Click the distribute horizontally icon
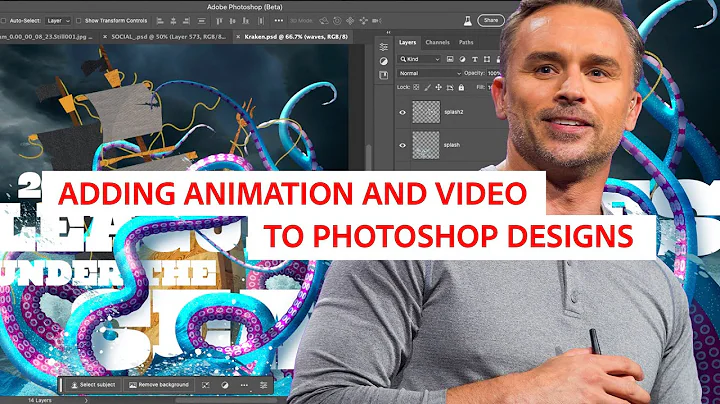 click(261, 21)
